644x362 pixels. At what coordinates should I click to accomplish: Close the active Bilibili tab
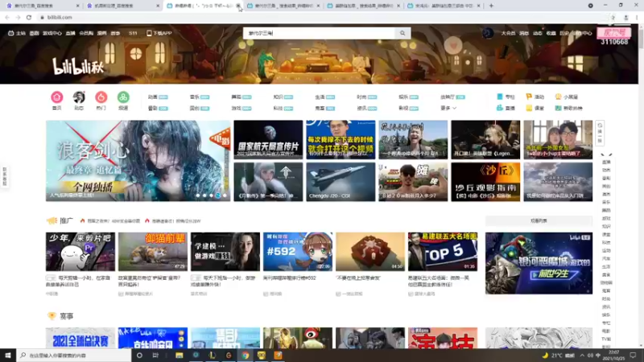coord(238,6)
